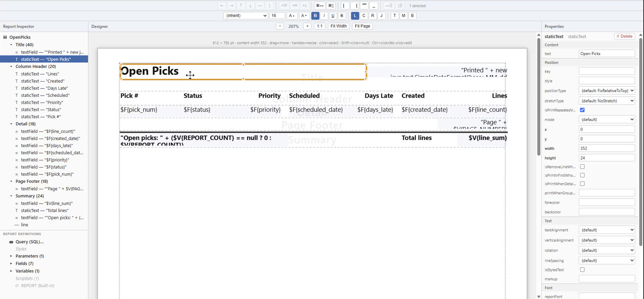
Task: Check the isPrintInFirstWholeBand checkbox
Action: click(x=582, y=175)
